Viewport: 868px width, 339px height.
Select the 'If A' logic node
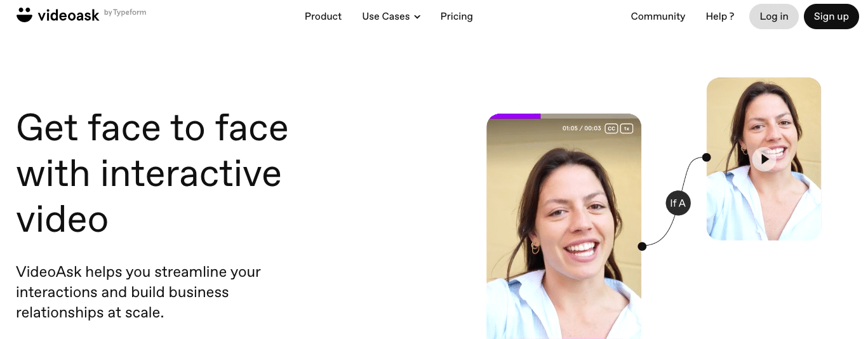(x=678, y=203)
